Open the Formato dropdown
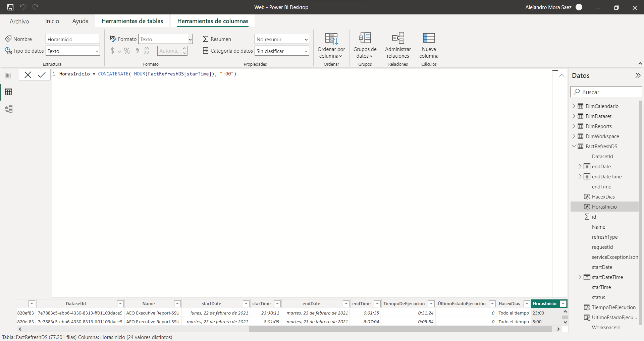This screenshot has width=644, height=341. click(x=166, y=39)
